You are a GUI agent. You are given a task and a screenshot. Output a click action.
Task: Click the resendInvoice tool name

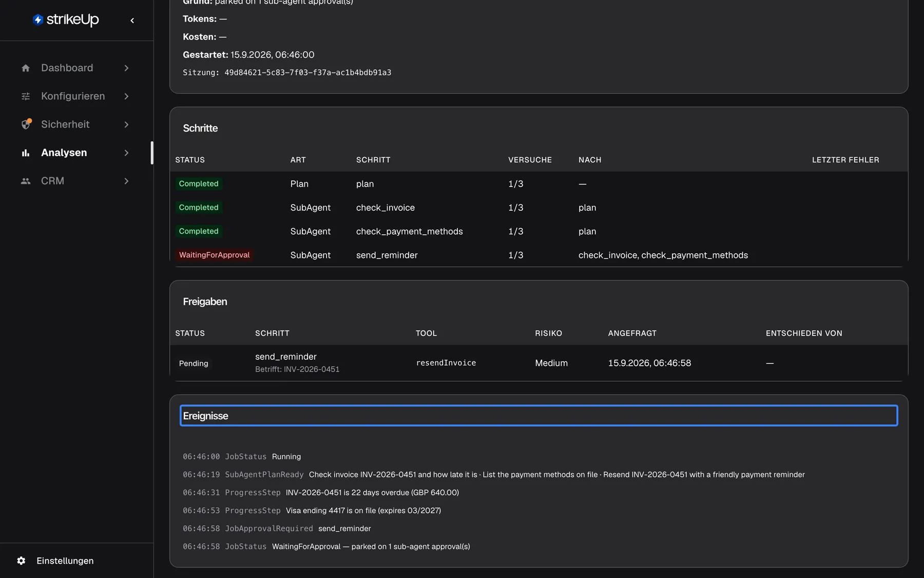[446, 363]
